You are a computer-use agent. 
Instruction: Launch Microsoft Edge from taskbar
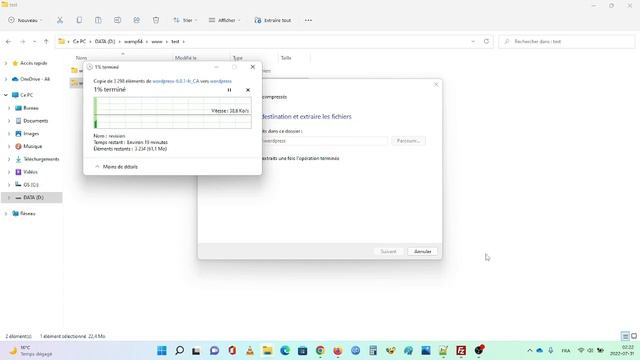[285, 351]
